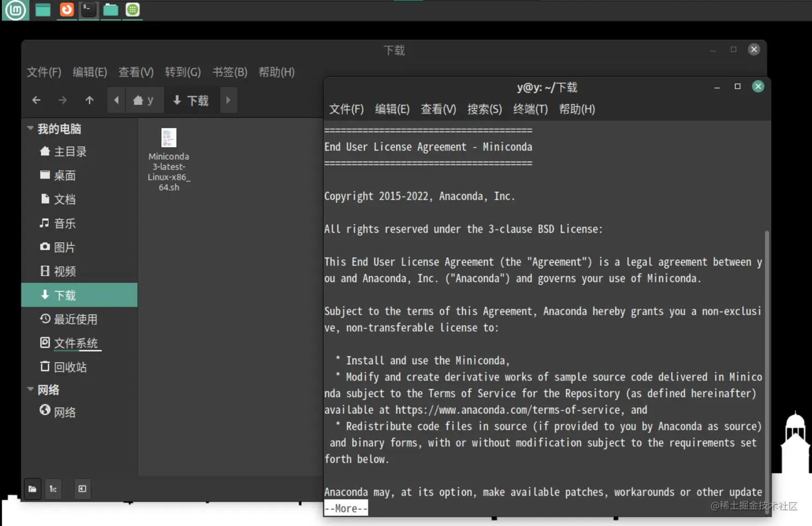This screenshot has width=812, height=526.
Task: Select 下载 in the sidebar
Action: pos(79,295)
